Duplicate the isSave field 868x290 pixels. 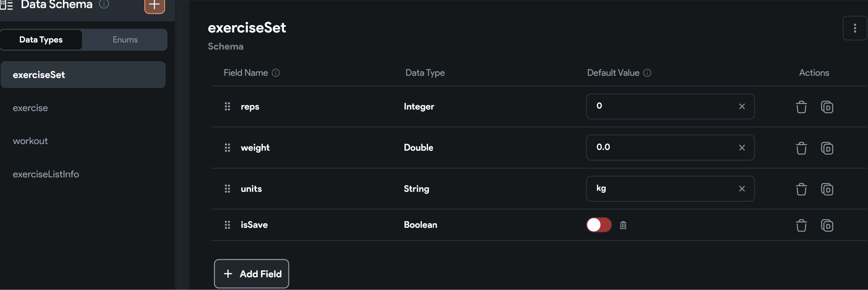point(826,225)
